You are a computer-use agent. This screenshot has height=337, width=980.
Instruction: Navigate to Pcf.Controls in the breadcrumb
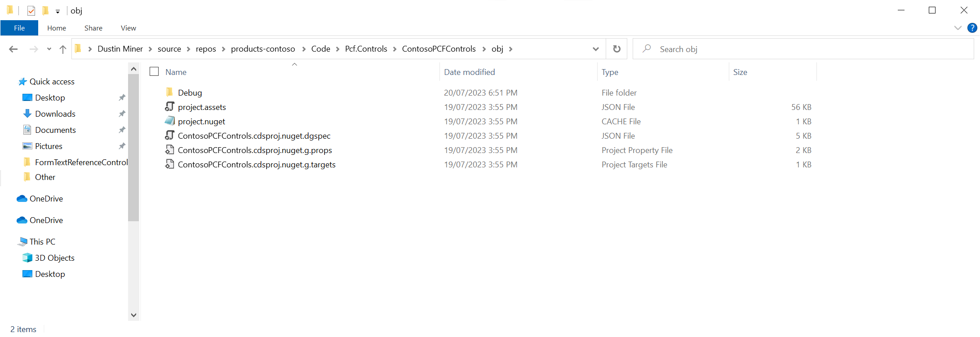(366, 49)
